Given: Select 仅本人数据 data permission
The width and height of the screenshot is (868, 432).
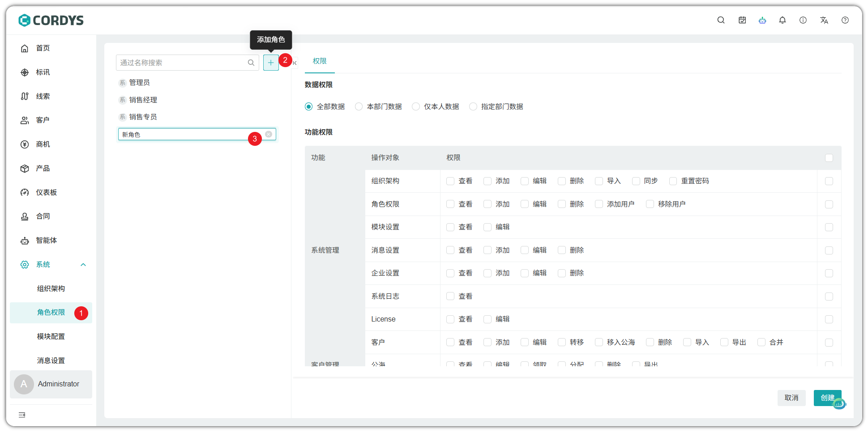Looking at the screenshot, I should (x=416, y=106).
